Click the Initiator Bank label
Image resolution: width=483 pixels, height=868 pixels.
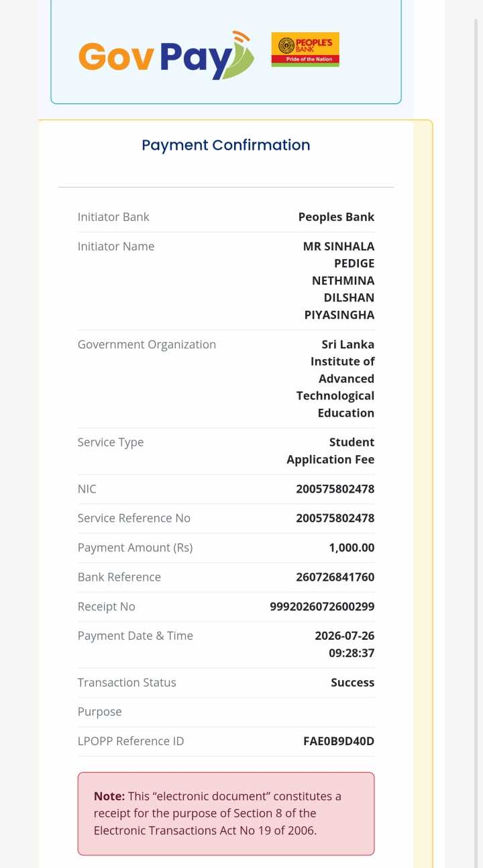coord(113,217)
